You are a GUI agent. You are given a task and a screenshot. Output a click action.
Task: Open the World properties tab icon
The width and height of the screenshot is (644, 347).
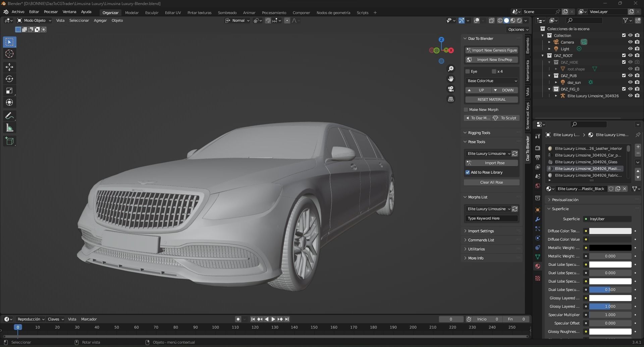pyautogui.click(x=538, y=186)
